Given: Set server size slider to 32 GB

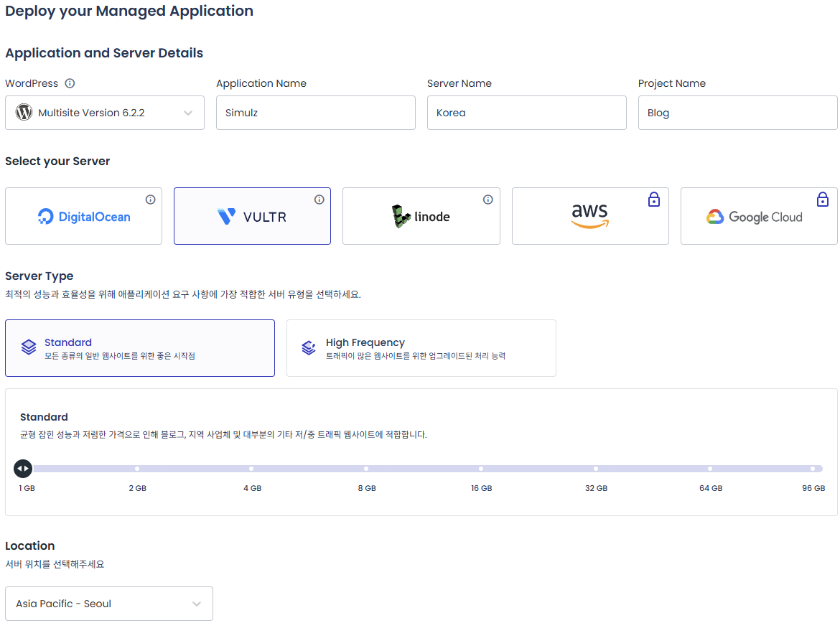Looking at the screenshot, I should pyautogui.click(x=596, y=469).
